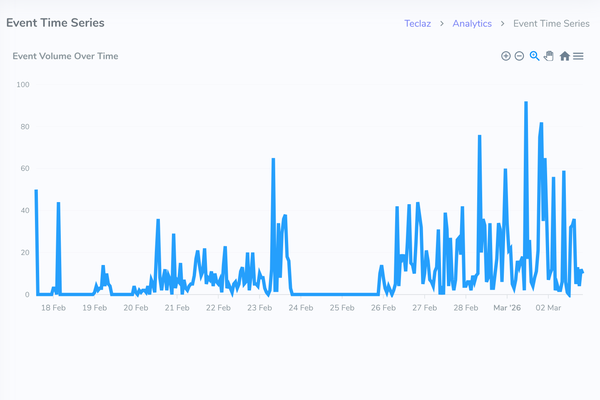Click the 40 y-axis label
The image size is (600, 400).
coord(25,211)
